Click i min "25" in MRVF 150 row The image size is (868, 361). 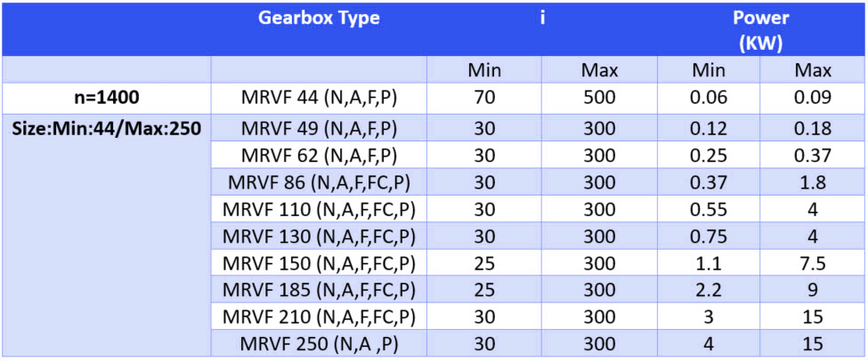coord(484,263)
